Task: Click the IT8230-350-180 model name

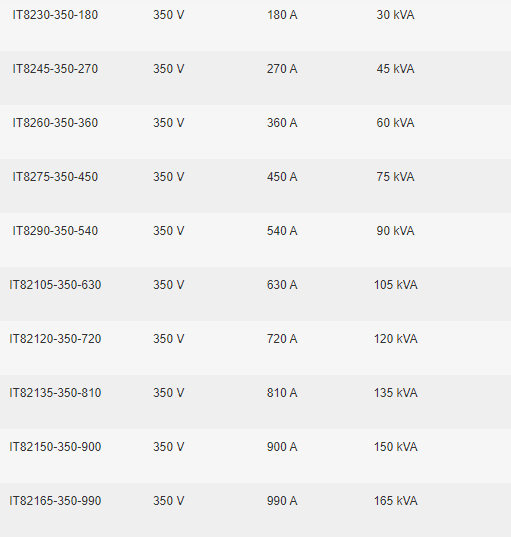Action: 55,15
